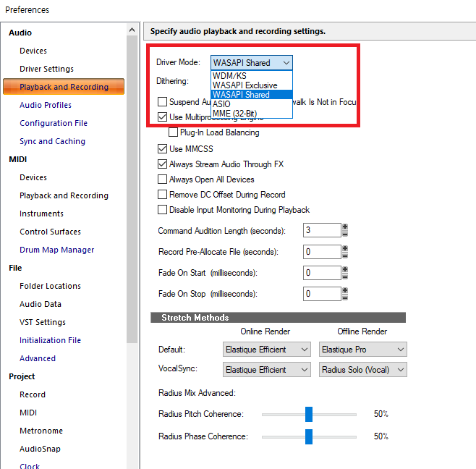
Task: Open Control Surfaces page
Action: 50,232
